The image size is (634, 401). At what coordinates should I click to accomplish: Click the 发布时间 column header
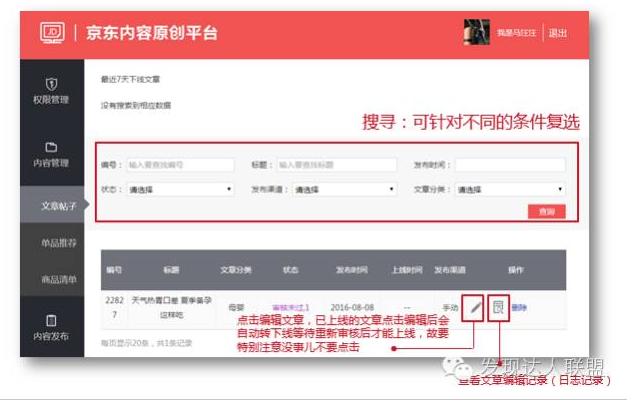pyautogui.click(x=351, y=270)
